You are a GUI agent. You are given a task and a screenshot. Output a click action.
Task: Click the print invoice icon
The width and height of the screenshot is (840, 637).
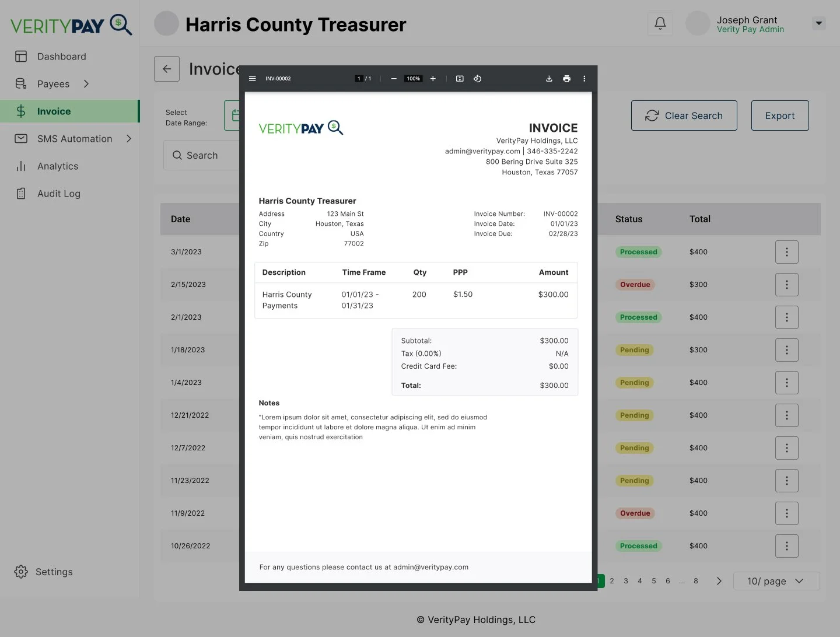tap(566, 78)
